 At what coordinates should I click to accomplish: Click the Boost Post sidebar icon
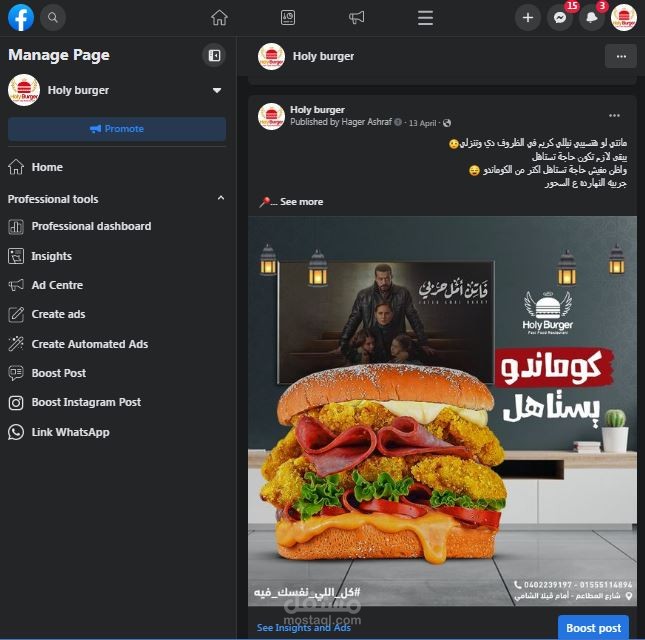click(16, 373)
